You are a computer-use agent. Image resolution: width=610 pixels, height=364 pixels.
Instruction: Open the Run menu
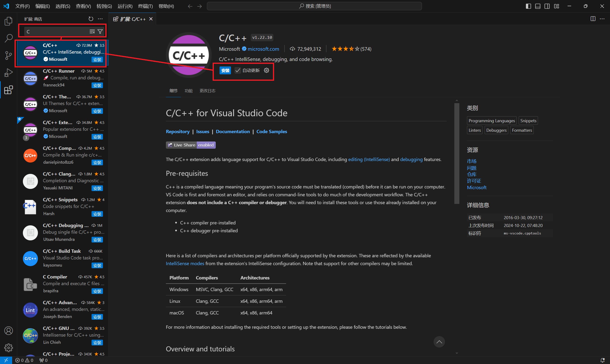pos(125,6)
